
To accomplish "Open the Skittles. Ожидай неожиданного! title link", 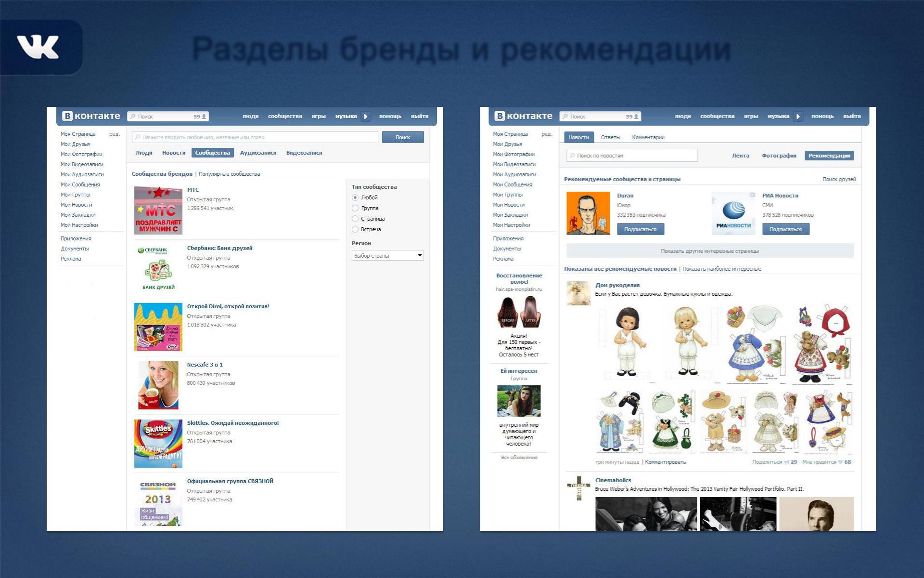I will [x=233, y=423].
